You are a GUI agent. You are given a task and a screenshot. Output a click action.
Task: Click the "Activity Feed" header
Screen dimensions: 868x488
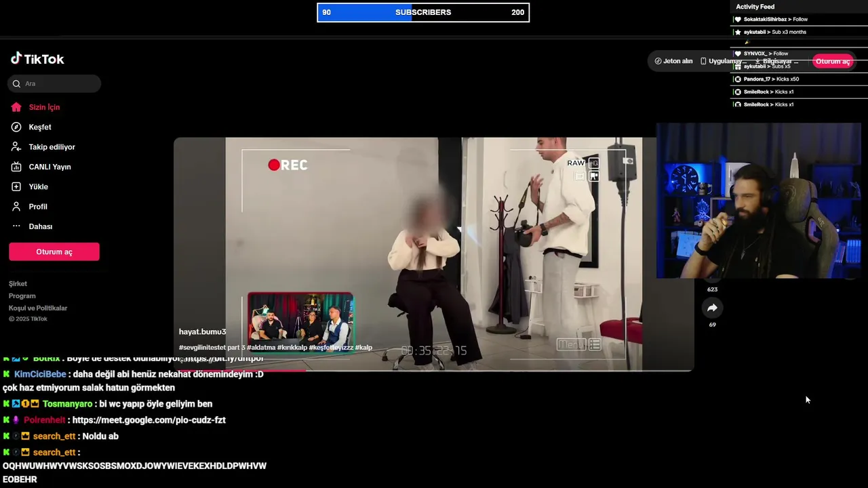pos(755,7)
